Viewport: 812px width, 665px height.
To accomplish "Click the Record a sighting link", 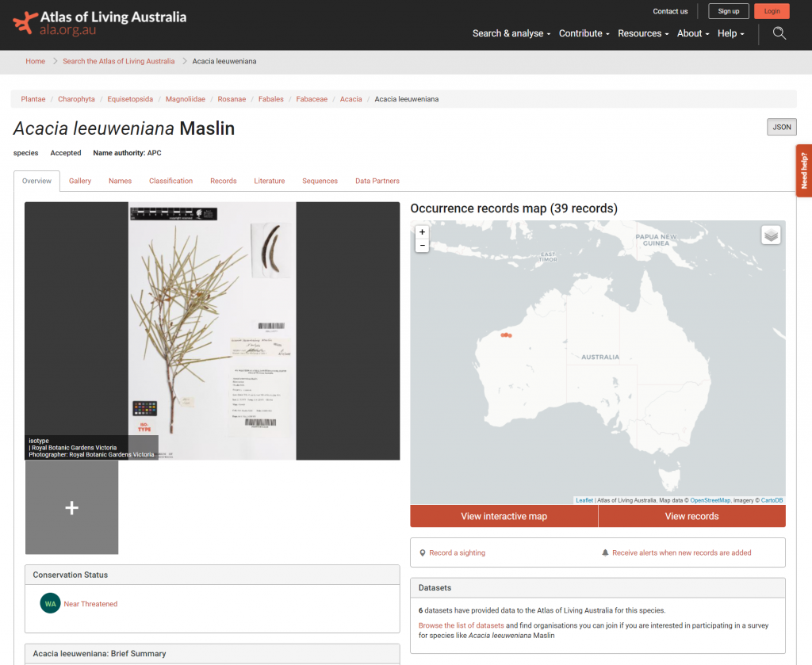I will click(457, 552).
